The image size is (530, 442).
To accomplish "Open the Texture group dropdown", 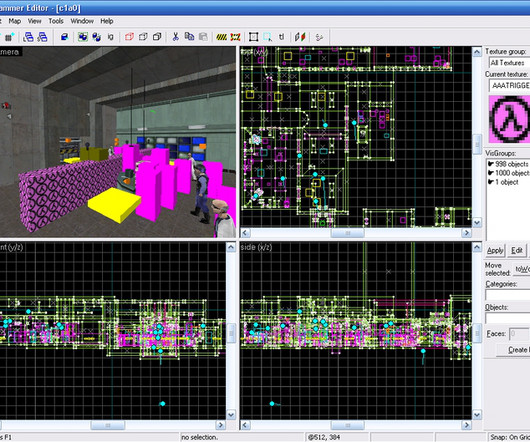I will 509,63.
